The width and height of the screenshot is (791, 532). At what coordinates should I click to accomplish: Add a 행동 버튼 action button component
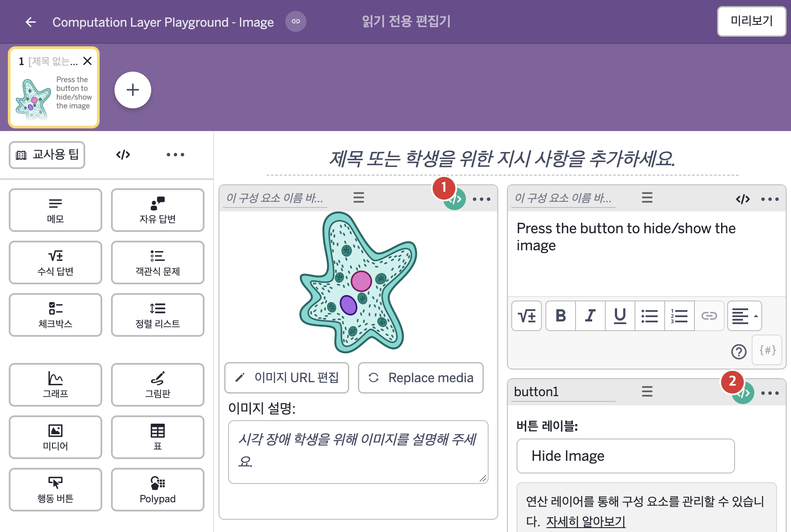tap(56, 490)
